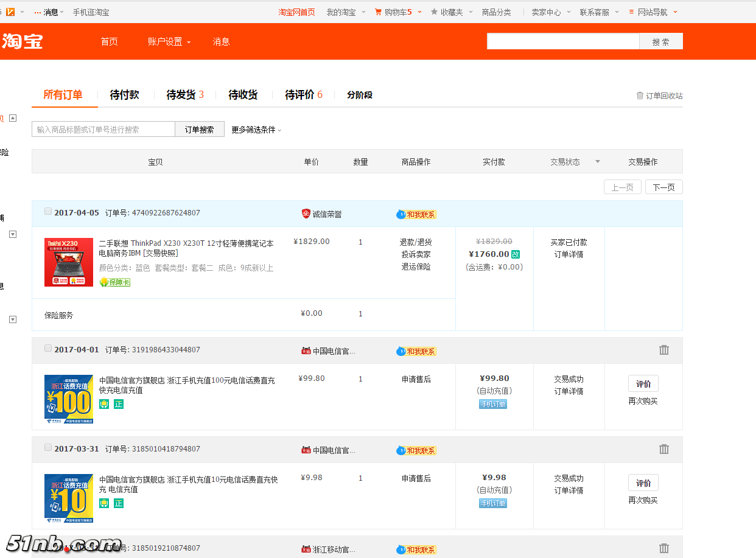
Task: Click the 网站导航 menu icon in the top bar
Action: [x=631, y=12]
